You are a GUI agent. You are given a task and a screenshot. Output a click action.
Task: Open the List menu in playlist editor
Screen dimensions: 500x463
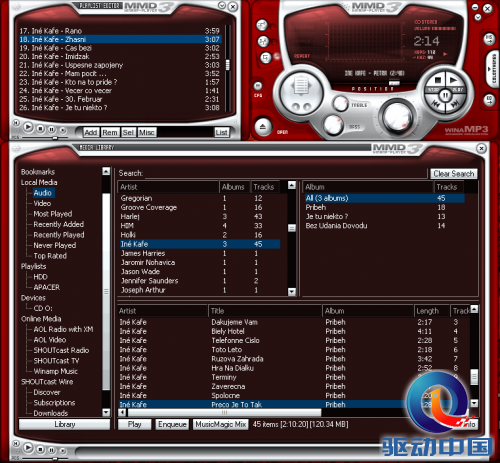pos(222,132)
